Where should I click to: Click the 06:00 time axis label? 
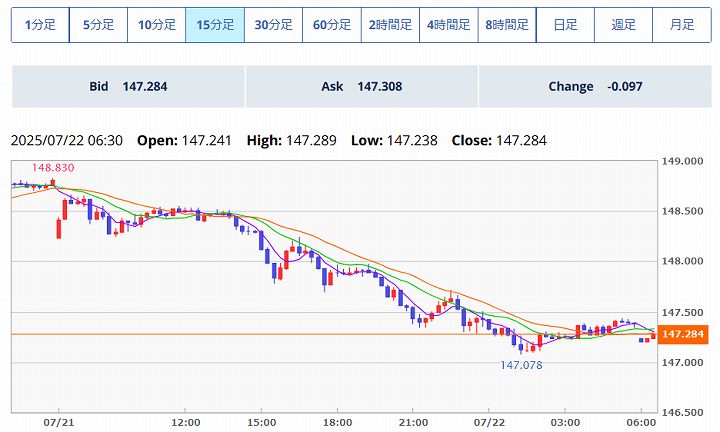[641, 422]
